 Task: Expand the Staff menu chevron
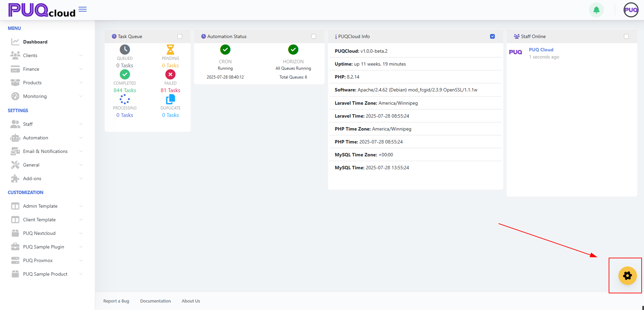[x=81, y=124]
